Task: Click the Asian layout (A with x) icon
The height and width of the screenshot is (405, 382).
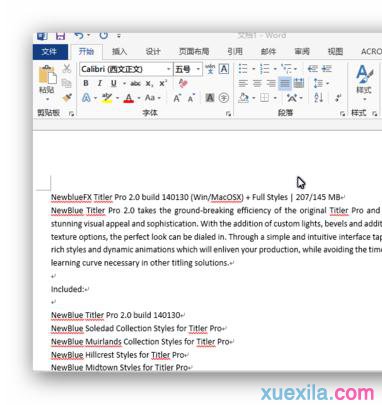Action: (x=292, y=98)
